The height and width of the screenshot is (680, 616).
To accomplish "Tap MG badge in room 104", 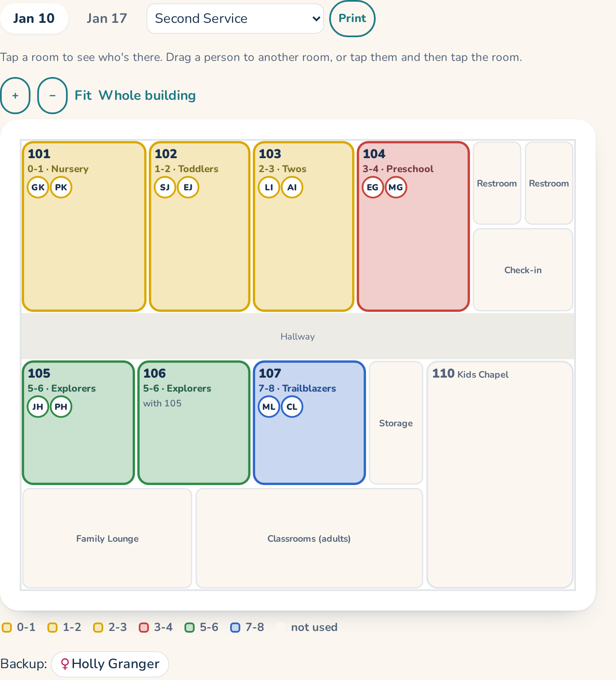I will (x=396, y=187).
